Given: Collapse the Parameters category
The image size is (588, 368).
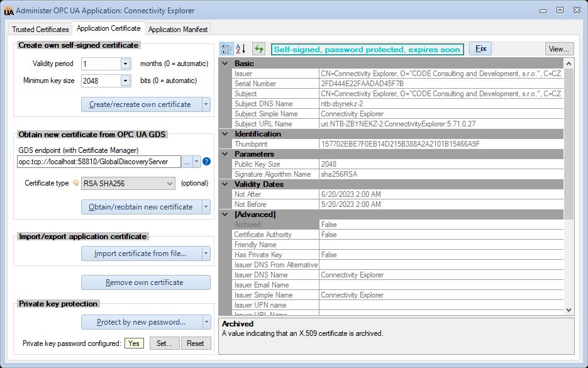Looking at the screenshot, I should [225, 153].
